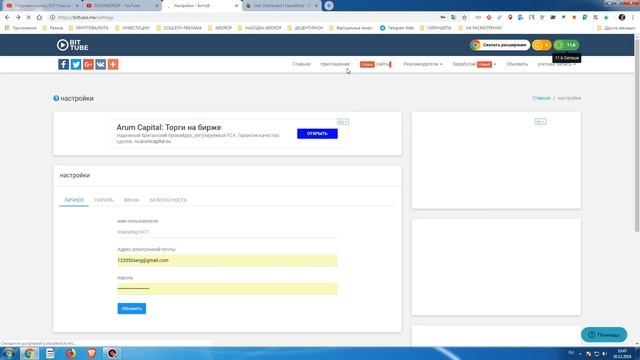
Task: Open the AIRDROP bookmarks folder
Action: pos(220,28)
